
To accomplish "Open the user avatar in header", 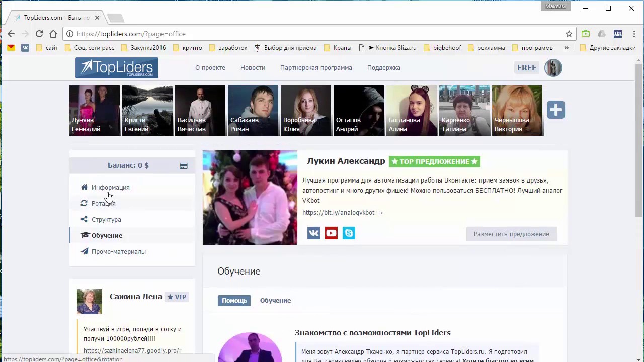I will coord(553,68).
